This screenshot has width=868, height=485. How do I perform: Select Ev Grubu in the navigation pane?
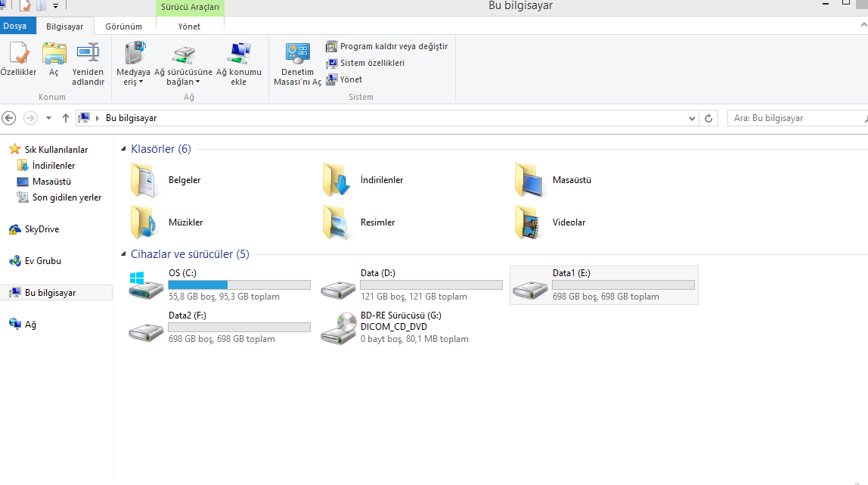pyautogui.click(x=42, y=261)
